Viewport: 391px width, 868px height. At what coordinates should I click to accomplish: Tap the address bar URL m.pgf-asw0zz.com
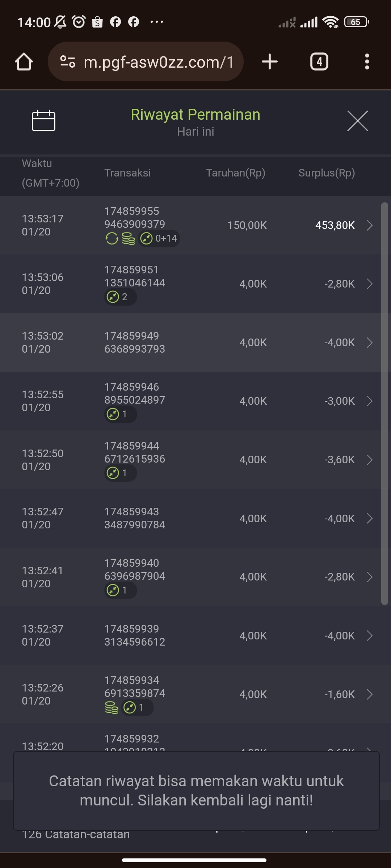[159, 62]
